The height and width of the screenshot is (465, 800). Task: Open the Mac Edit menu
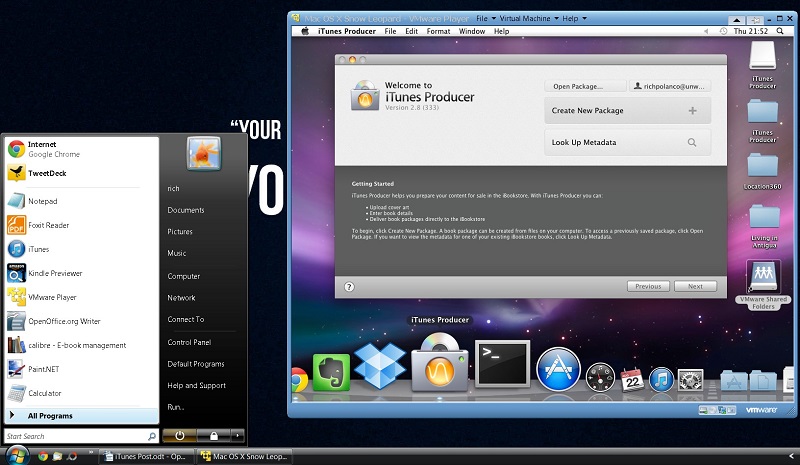(411, 31)
